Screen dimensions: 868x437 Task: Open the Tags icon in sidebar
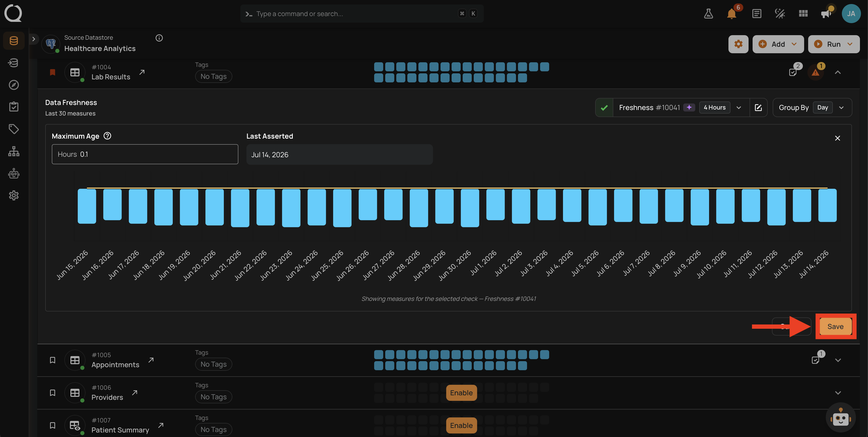(x=14, y=129)
